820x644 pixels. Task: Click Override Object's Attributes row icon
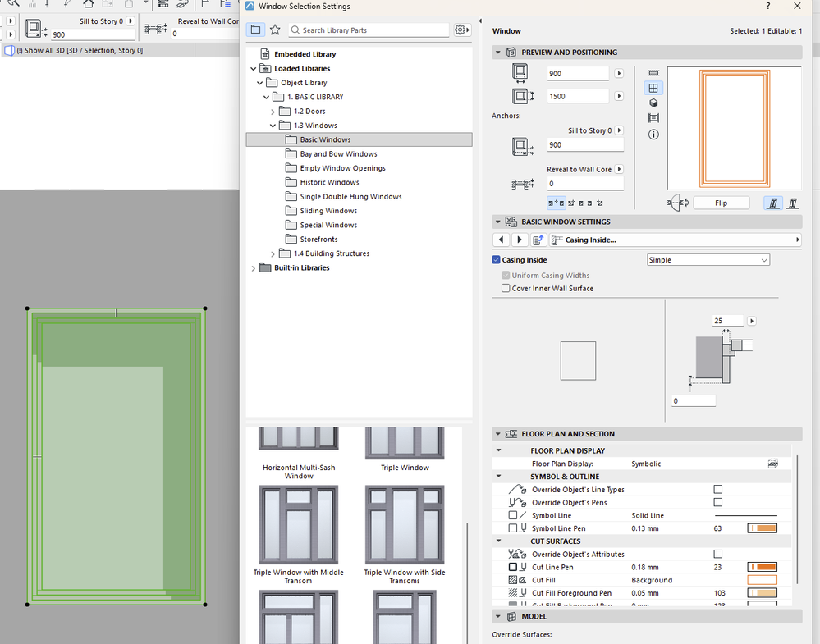point(517,554)
